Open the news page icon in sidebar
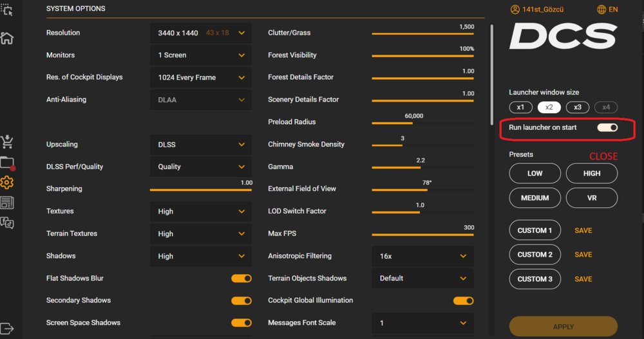The image size is (644, 339). coord(7,203)
